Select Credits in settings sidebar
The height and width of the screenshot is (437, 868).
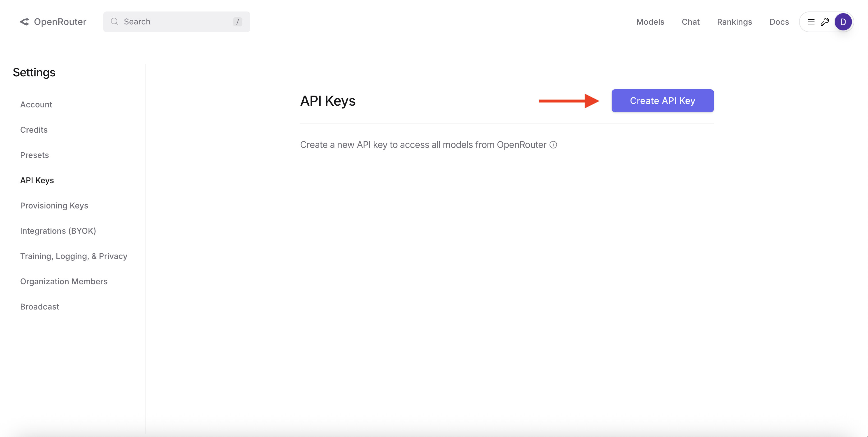[34, 130]
